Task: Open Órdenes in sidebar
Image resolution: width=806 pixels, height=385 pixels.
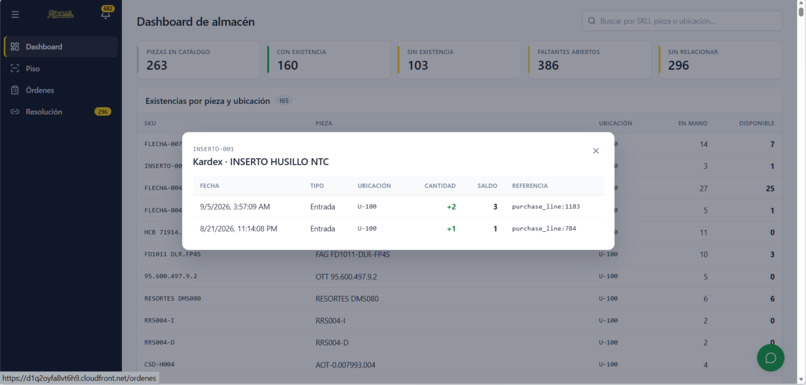Action: pyautogui.click(x=61, y=90)
